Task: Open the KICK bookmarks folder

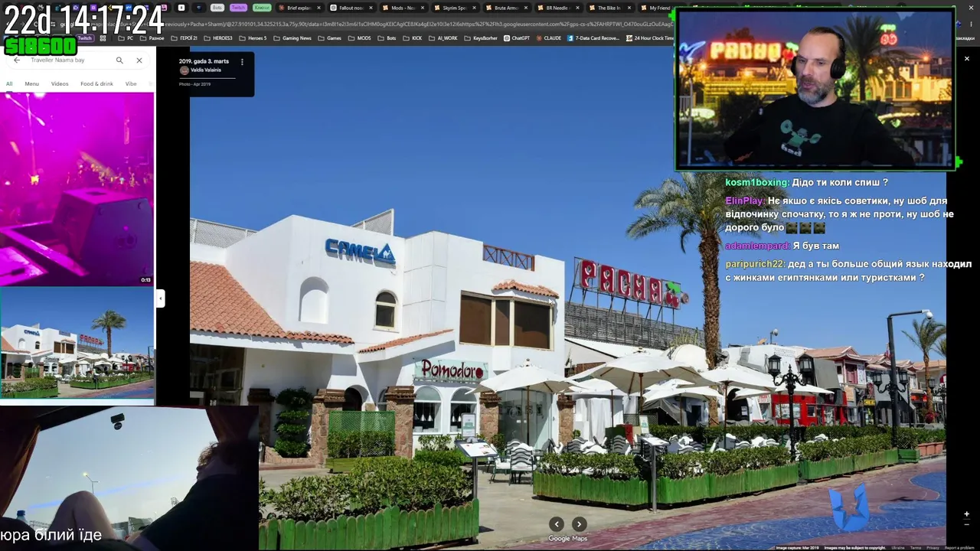Action: (x=413, y=38)
